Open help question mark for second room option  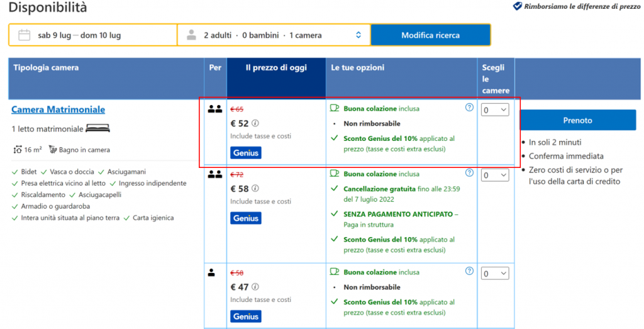pos(469,172)
